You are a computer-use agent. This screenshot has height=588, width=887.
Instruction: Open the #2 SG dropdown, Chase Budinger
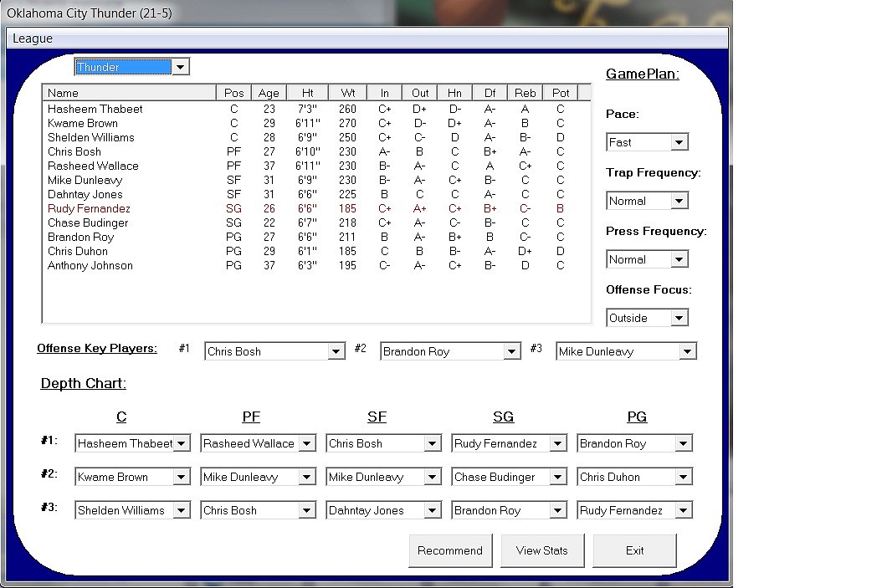[x=509, y=477]
